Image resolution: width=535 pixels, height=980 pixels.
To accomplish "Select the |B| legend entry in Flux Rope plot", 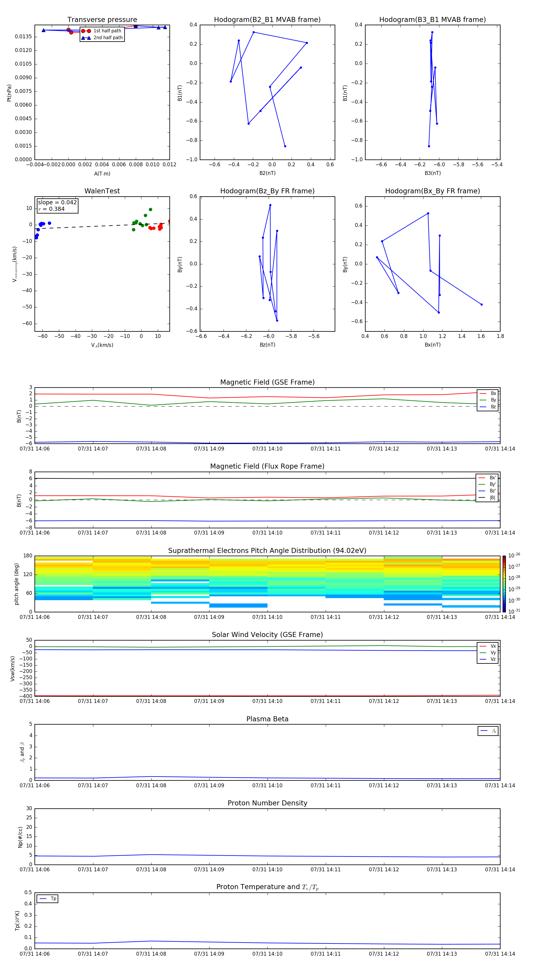I will point(487,498).
